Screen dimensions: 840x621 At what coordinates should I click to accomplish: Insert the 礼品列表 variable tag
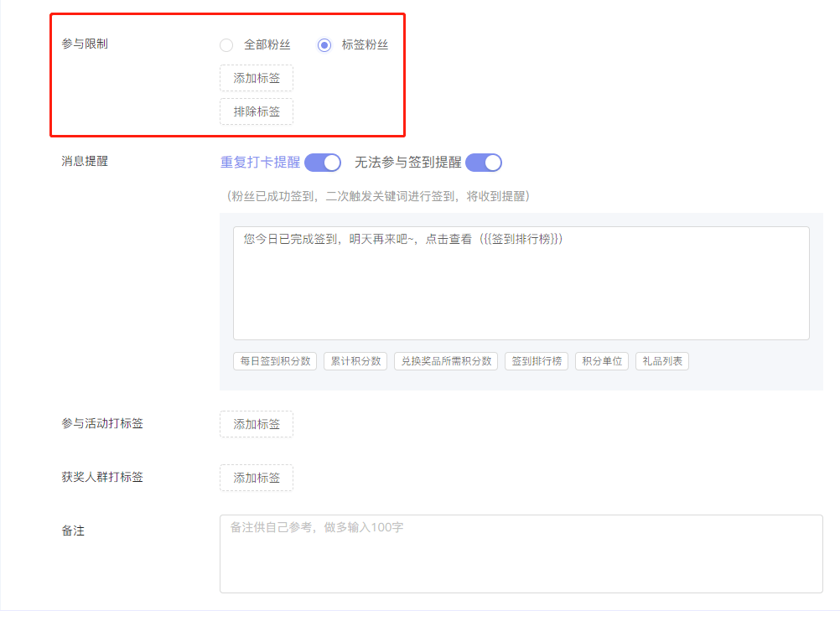[x=662, y=361]
